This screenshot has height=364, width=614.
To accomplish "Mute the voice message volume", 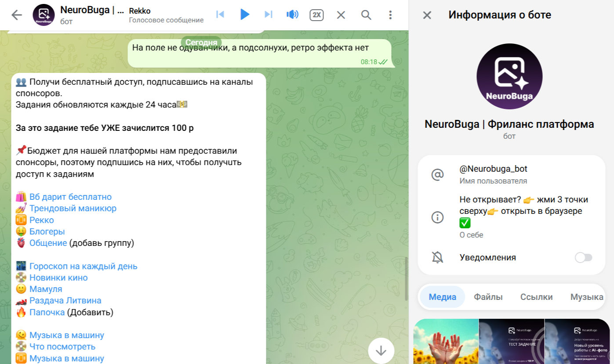I will point(292,14).
